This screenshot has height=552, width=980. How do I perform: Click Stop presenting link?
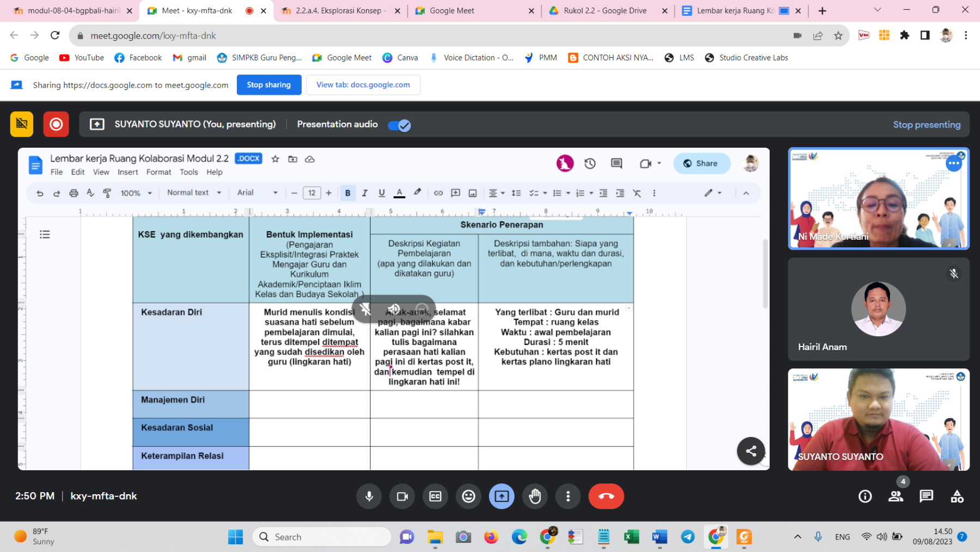(x=926, y=125)
